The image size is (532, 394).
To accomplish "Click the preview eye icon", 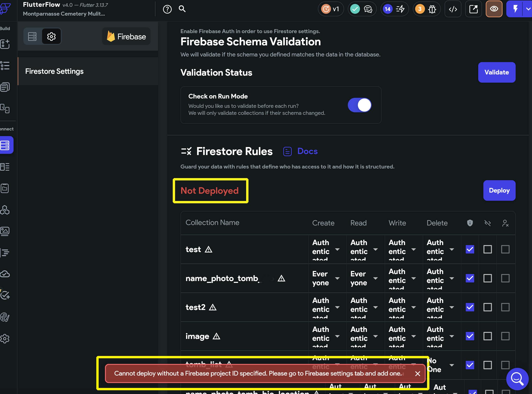I will click(x=494, y=9).
